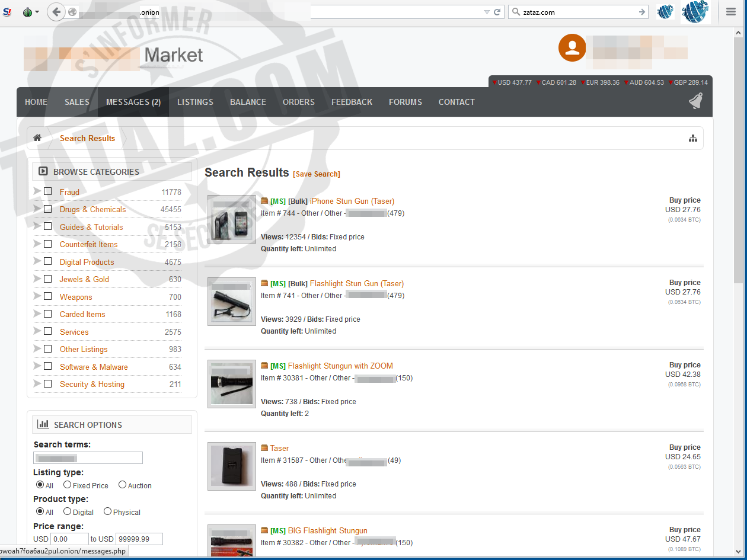Check the Counterfeit Items checkbox
Viewport: 747px width, 560px height.
(x=48, y=244)
